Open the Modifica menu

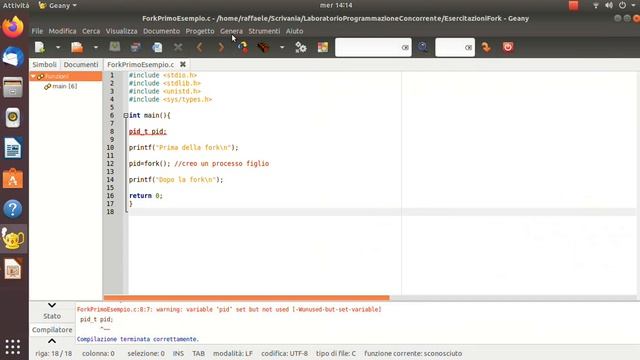point(62,31)
